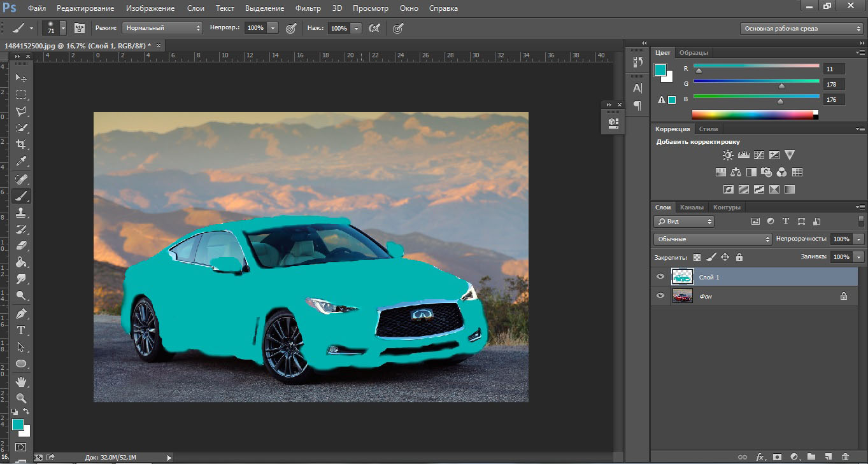Select the Hand tool

point(21,381)
